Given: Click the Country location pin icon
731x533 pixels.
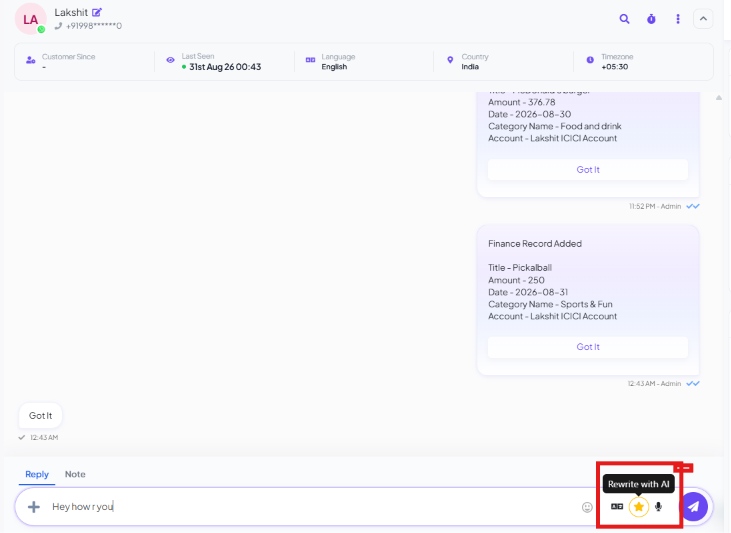Looking at the screenshot, I should click(x=450, y=60).
